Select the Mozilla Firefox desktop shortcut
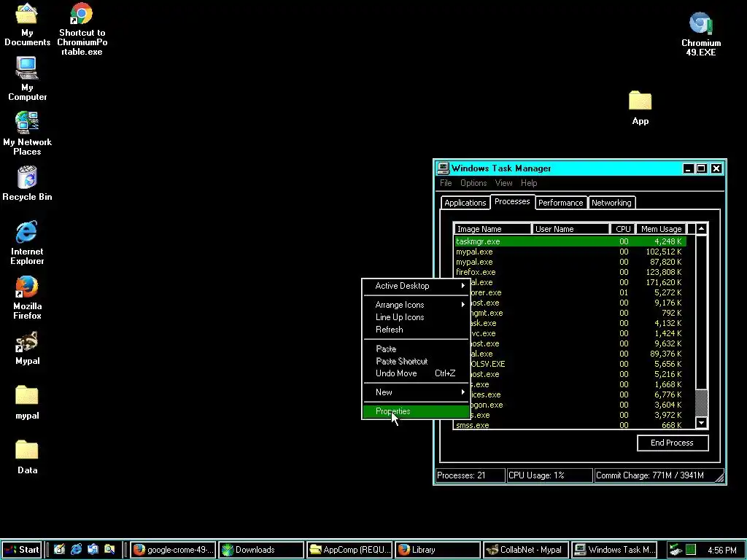Screen dimensions: 747x560 coord(27,297)
